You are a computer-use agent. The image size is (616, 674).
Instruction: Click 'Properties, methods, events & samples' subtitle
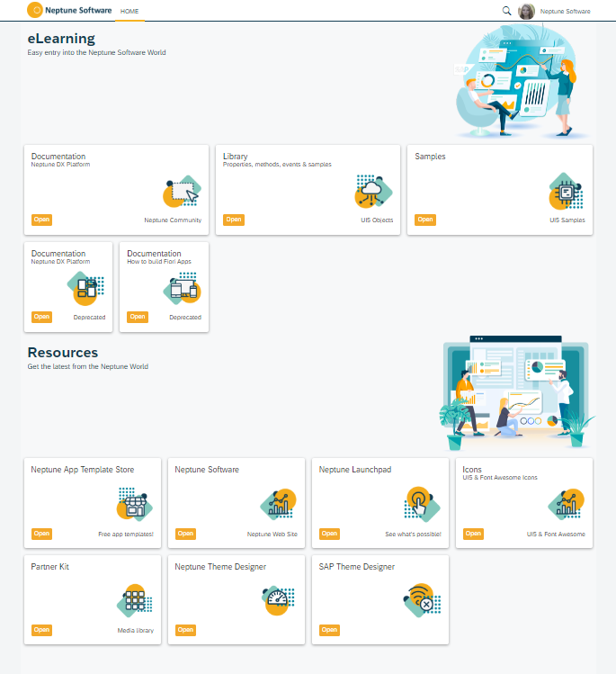pos(277,164)
